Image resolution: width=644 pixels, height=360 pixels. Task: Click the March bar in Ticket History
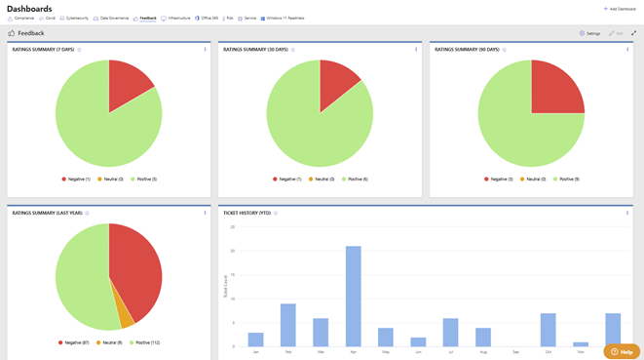321,333
